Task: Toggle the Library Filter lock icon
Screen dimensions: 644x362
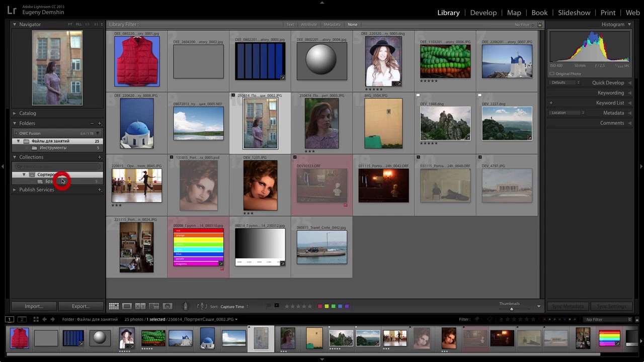Action: click(540, 25)
